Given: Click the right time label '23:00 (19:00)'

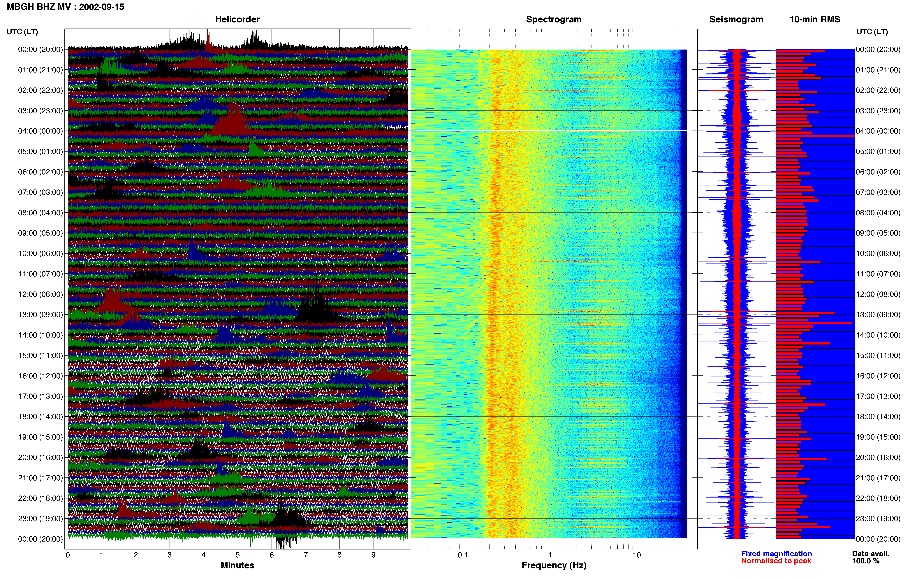Looking at the screenshot, I should pyautogui.click(x=878, y=519).
